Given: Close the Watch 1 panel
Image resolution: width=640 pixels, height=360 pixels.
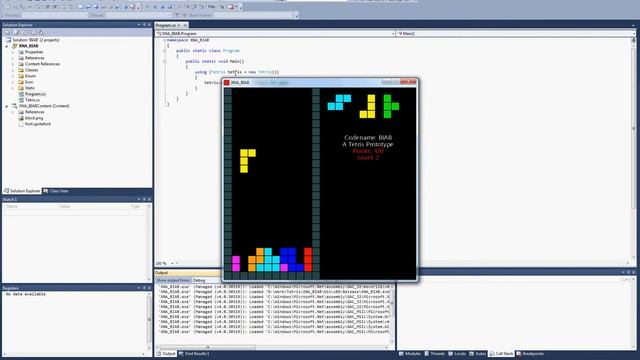Looking at the screenshot, I should point(149,200).
